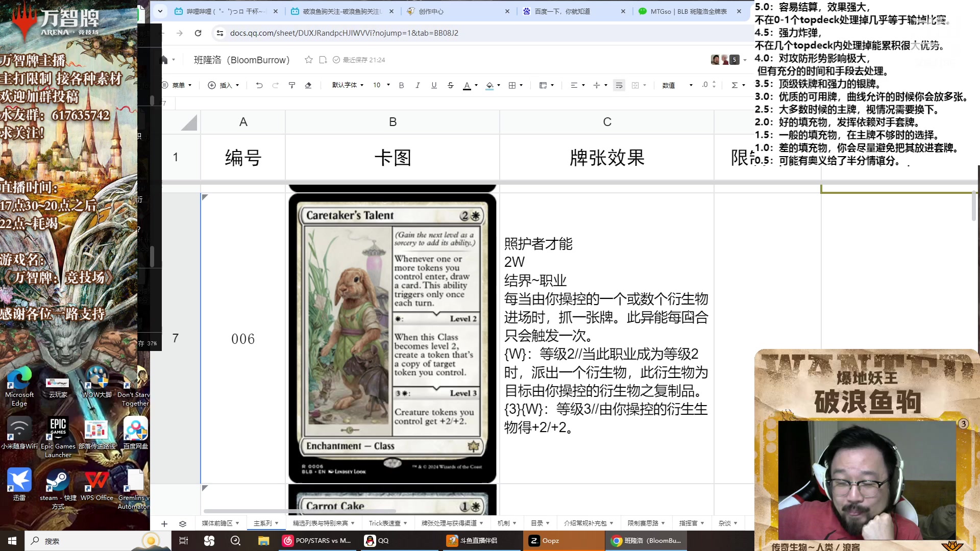Open the sum function sigma menu
The height and width of the screenshot is (551, 980).
point(738,85)
